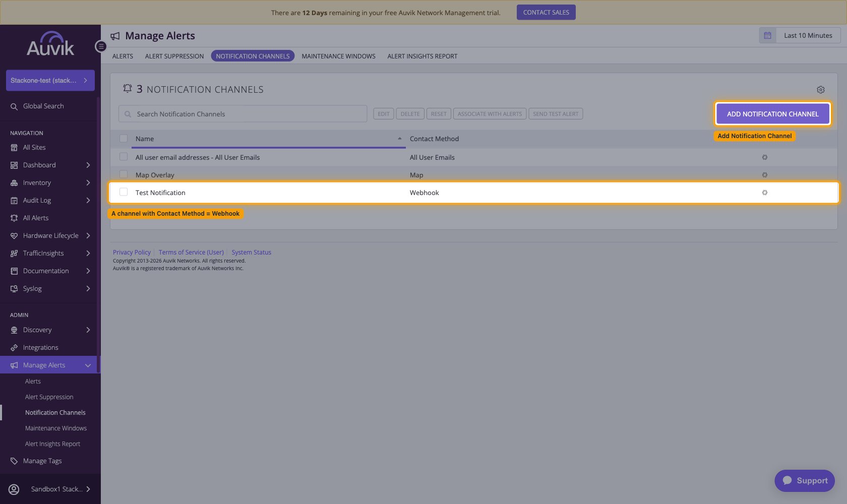Click the All Alerts bell icon
The width and height of the screenshot is (847, 504).
[x=14, y=218]
